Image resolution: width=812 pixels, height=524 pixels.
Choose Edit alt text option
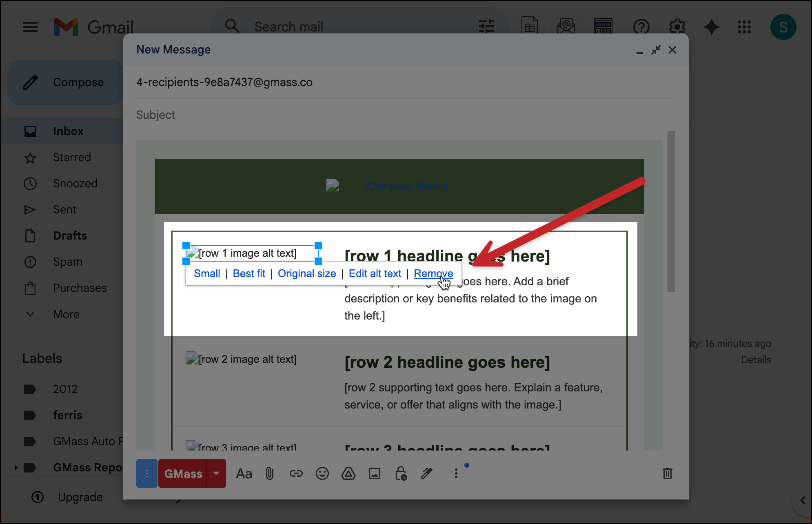(x=375, y=273)
